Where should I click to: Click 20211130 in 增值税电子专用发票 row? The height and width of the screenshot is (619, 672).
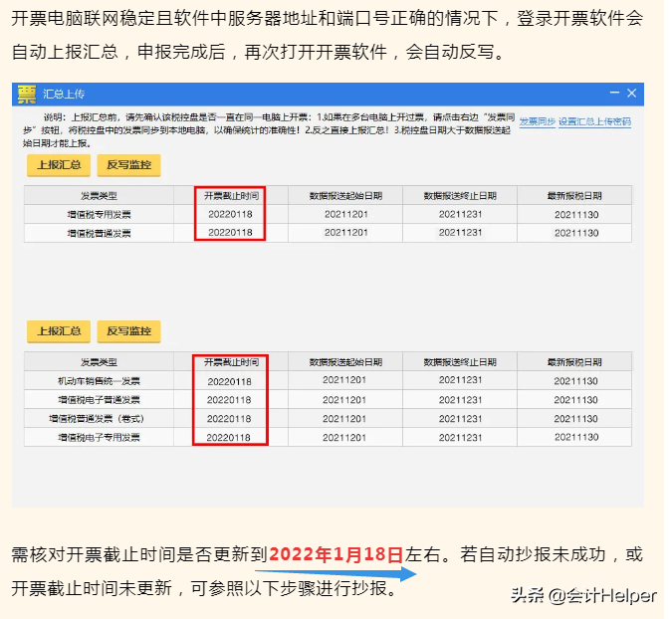coord(576,437)
